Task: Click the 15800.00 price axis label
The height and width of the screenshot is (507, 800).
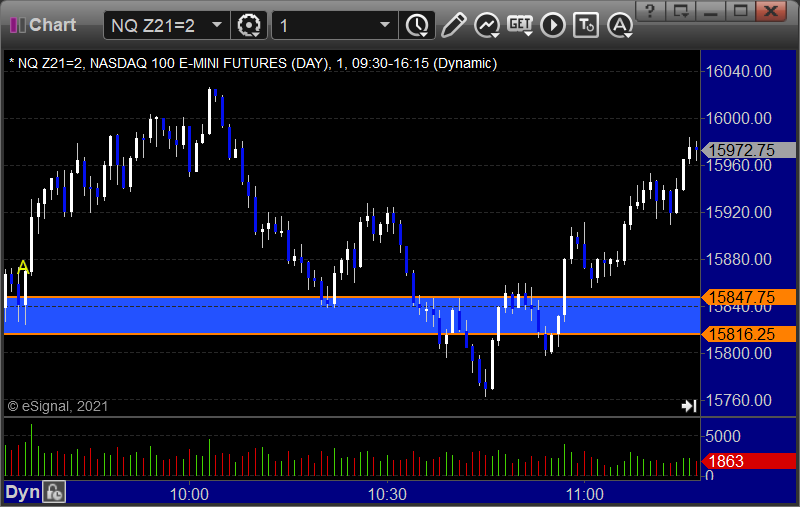Action: 738,353
